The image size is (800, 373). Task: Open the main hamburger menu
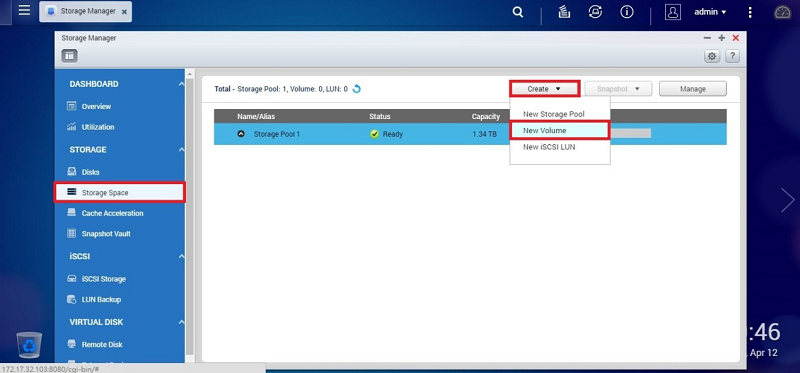click(24, 10)
